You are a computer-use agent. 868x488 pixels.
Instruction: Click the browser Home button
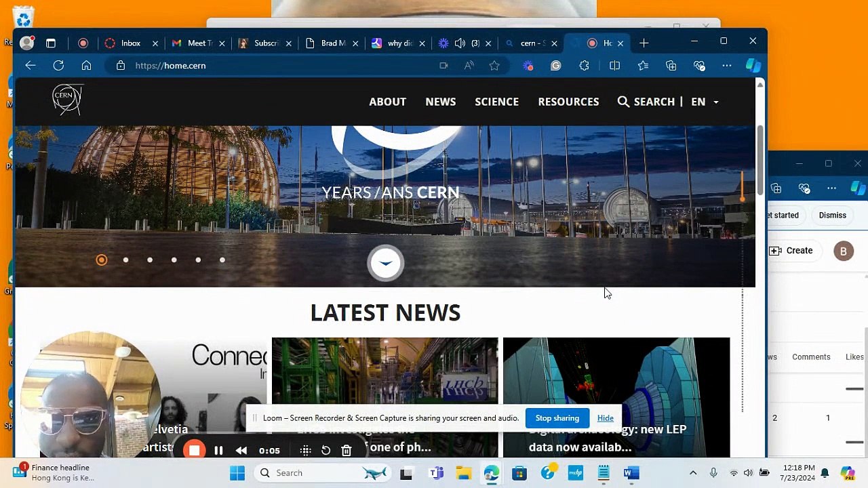click(x=86, y=66)
